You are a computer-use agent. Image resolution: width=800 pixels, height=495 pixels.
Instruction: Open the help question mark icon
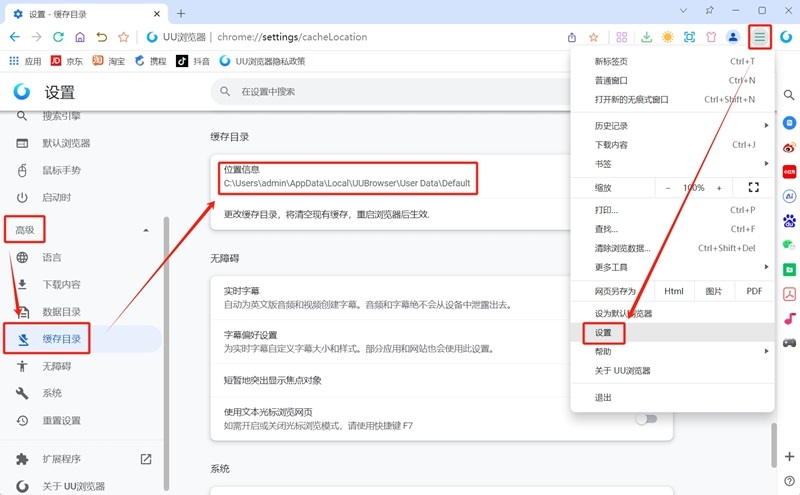[x=789, y=481]
